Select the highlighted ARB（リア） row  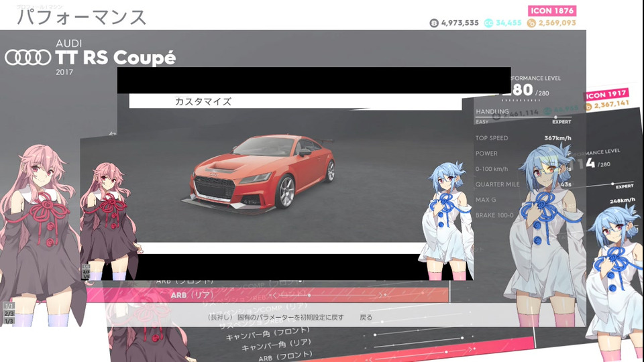(x=267, y=295)
